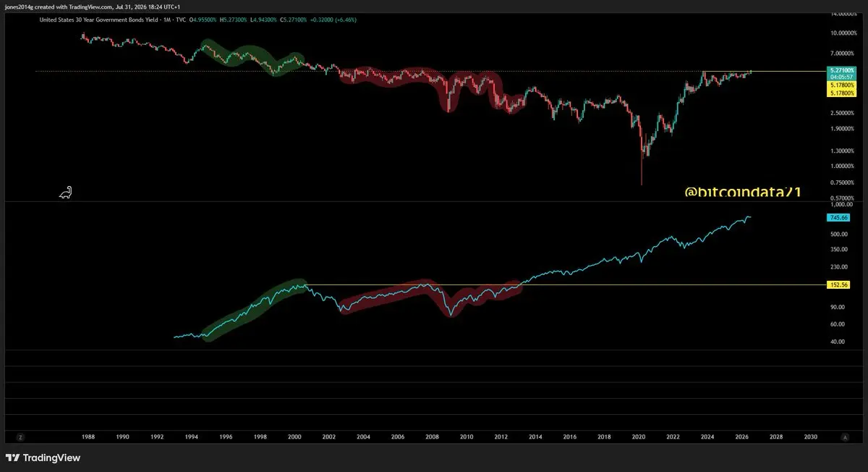This screenshot has height=472, width=868.
Task: Click the yellow 152.56 horizontal line label
Action: tap(838, 285)
